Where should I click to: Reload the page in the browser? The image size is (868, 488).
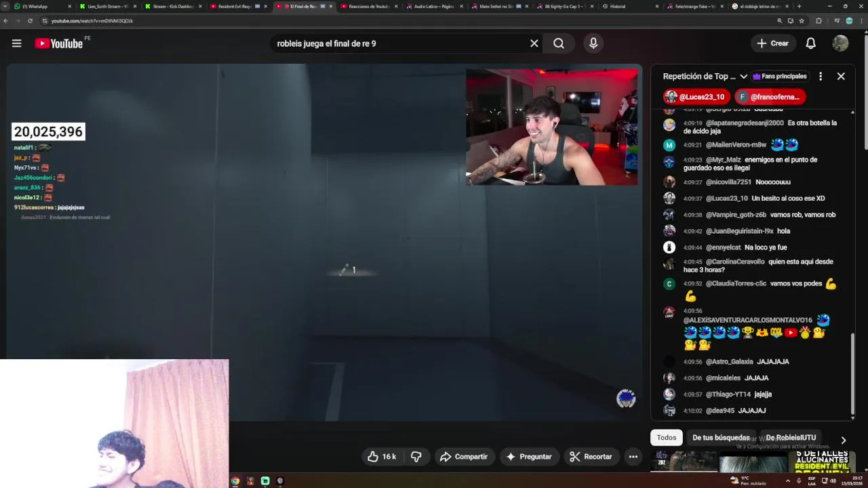30,21
